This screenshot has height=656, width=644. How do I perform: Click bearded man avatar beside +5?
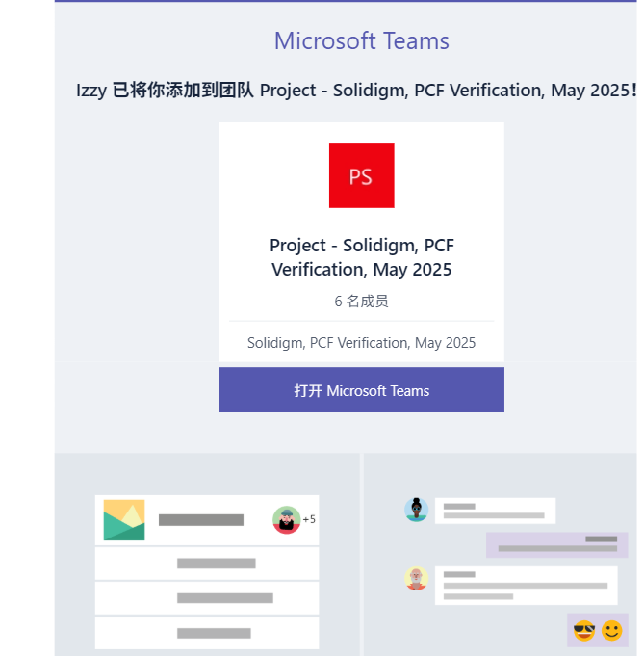click(x=287, y=519)
